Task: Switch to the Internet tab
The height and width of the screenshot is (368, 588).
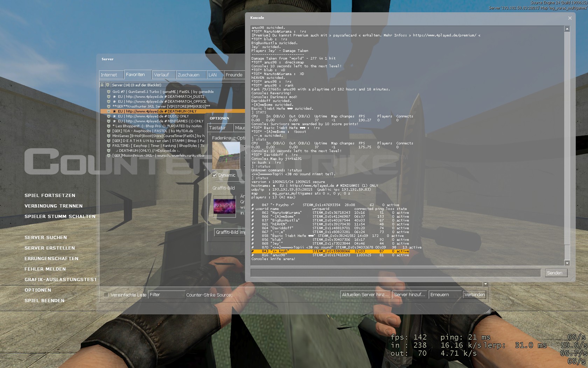Action: pyautogui.click(x=112, y=75)
